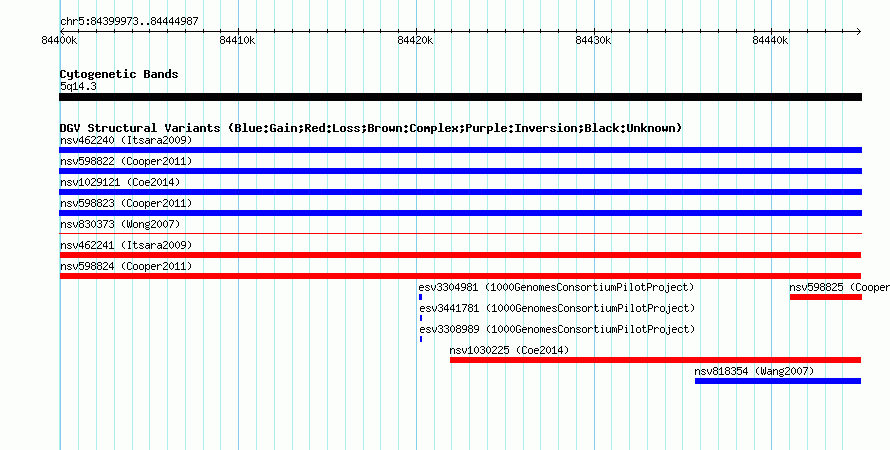
Task: Select the nsv598822 (Cooper2011) blue bar
Action: pyautogui.click(x=460, y=171)
